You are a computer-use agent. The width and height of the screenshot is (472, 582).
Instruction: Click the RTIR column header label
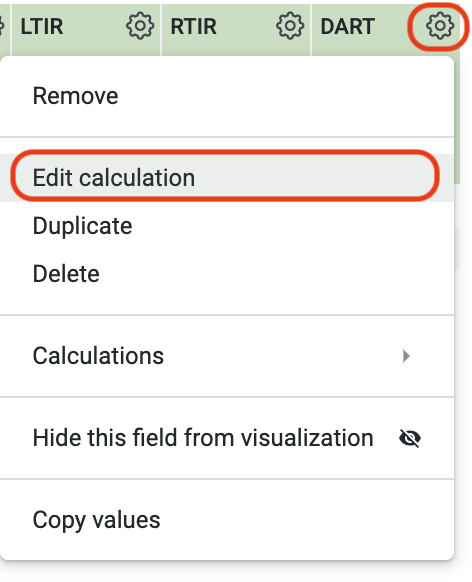pyautogui.click(x=193, y=26)
